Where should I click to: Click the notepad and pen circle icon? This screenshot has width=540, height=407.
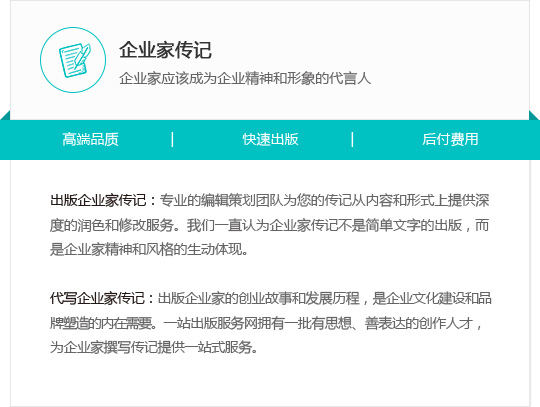73,60
